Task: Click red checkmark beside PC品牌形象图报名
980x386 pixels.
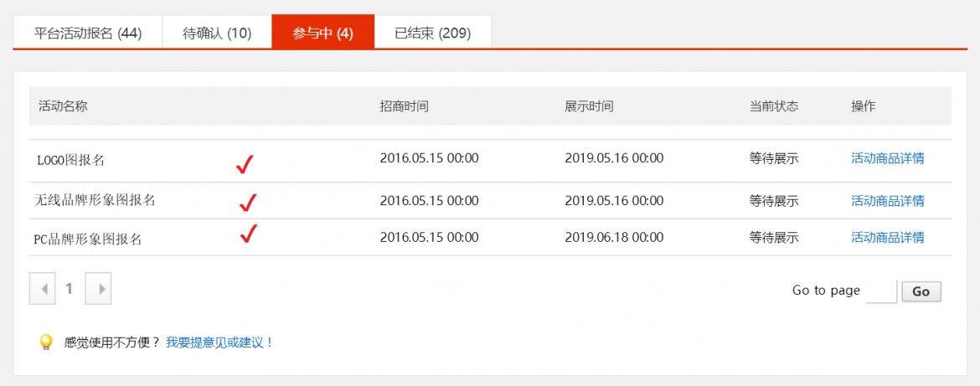Action: click(248, 234)
